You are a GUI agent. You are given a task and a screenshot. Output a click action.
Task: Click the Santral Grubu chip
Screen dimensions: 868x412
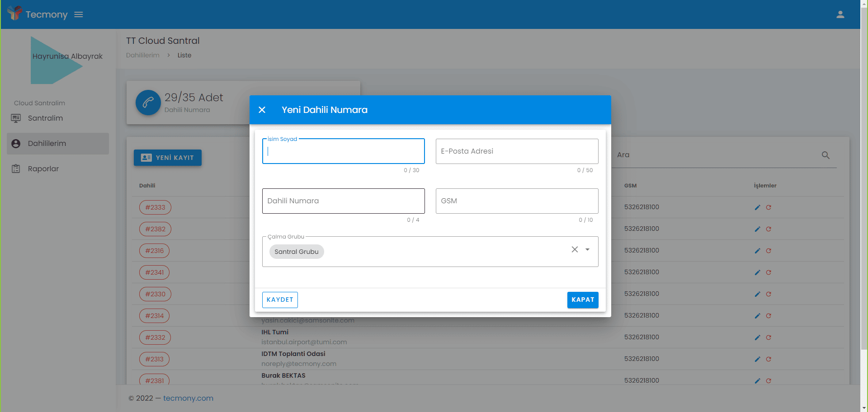pyautogui.click(x=297, y=252)
